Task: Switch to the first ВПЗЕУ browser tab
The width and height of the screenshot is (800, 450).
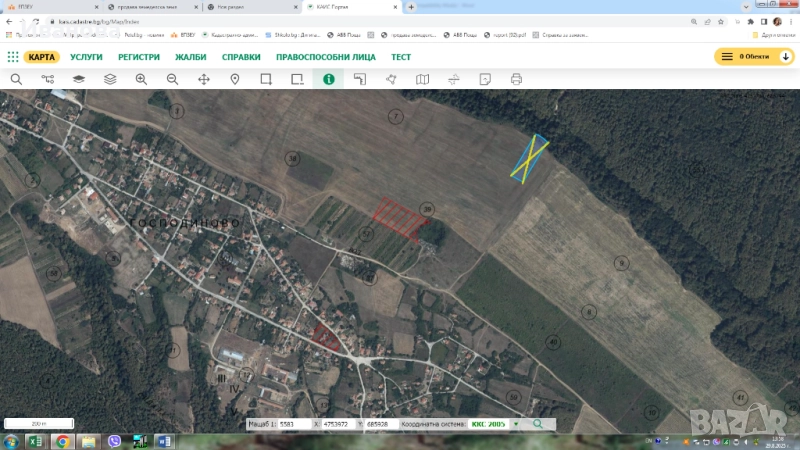Action: tap(51, 7)
